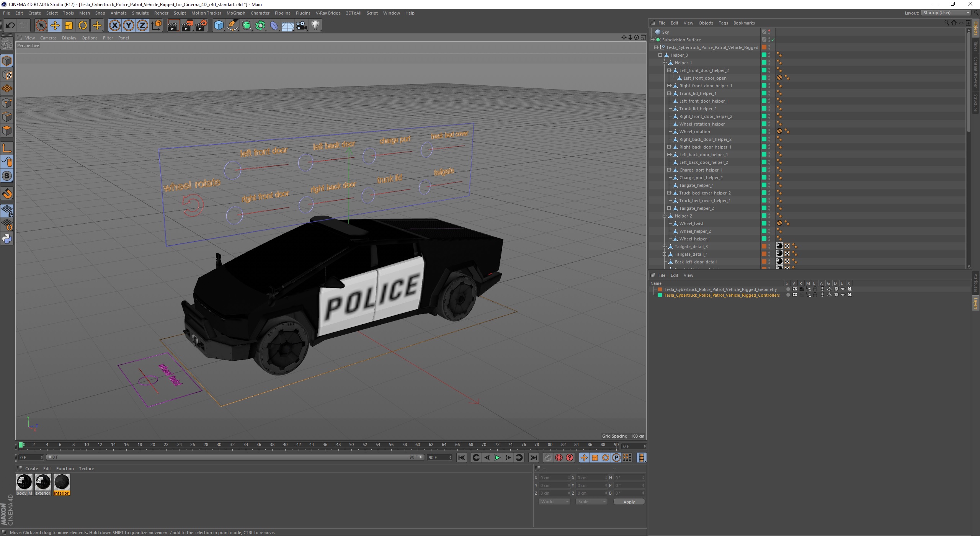Open Scale mode dropdown

click(591, 502)
